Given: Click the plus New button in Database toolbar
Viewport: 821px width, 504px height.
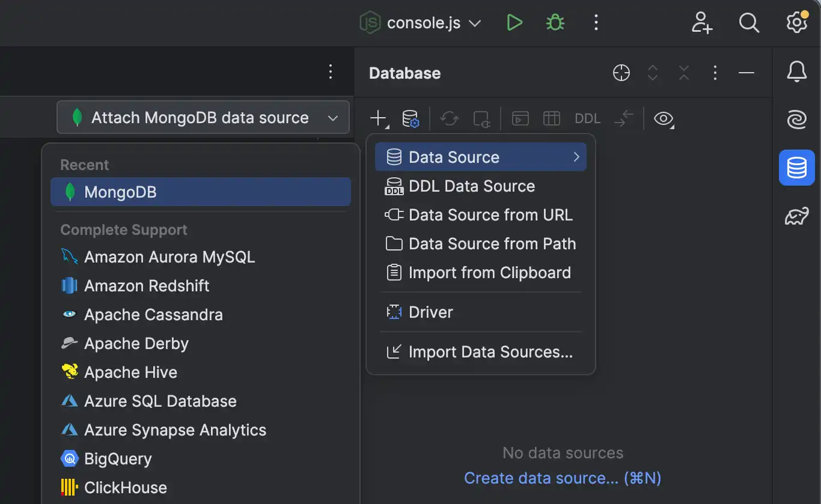Looking at the screenshot, I should coord(379,118).
